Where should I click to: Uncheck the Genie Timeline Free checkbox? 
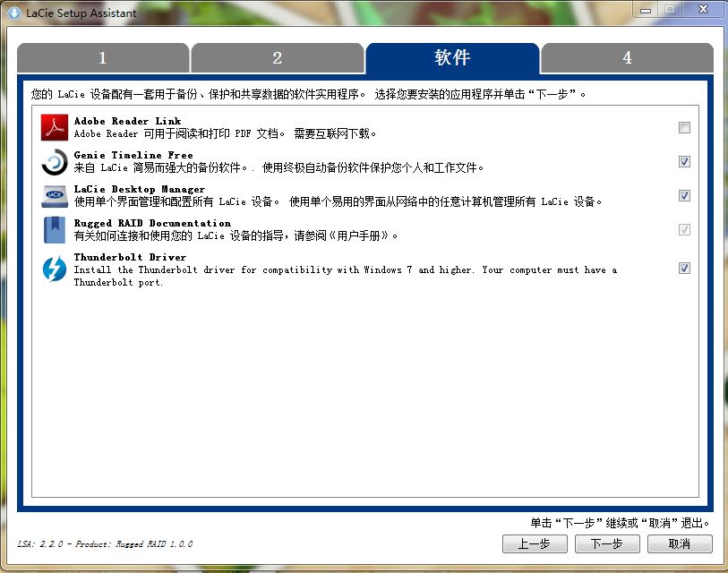click(x=684, y=162)
